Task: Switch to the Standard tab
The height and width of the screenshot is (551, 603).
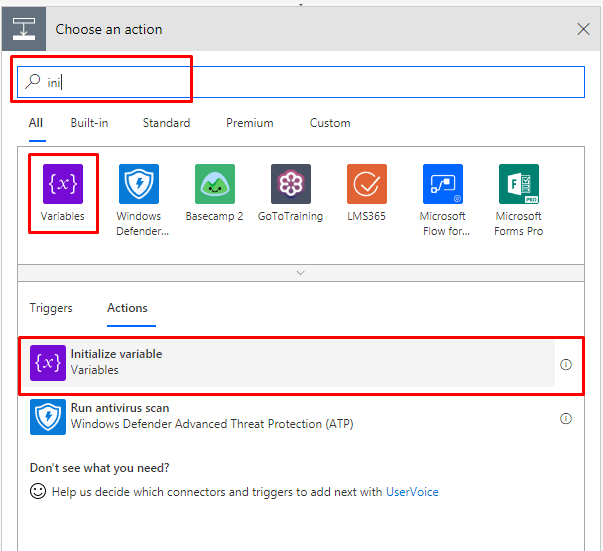Action: (x=167, y=123)
